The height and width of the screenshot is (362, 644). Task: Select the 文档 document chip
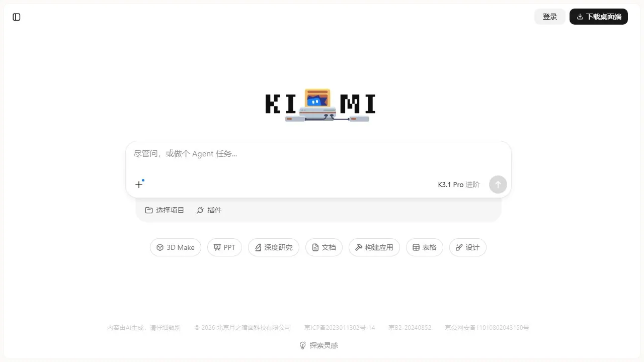pyautogui.click(x=324, y=247)
